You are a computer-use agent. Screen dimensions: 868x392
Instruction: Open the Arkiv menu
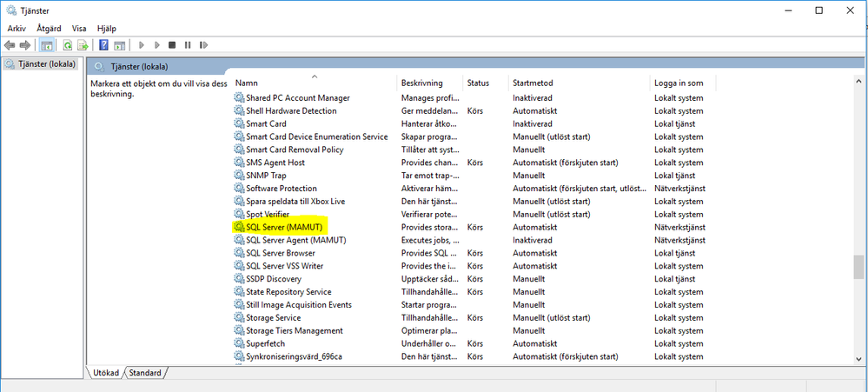point(17,28)
